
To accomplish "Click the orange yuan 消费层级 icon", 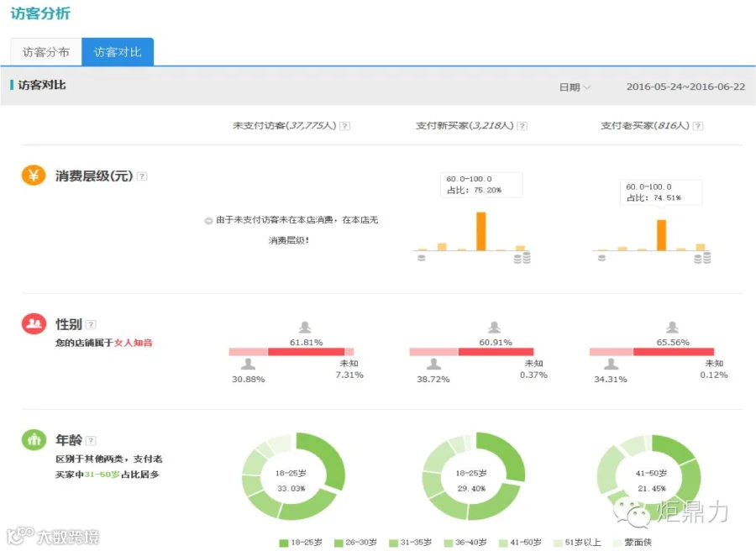I will tap(34, 175).
